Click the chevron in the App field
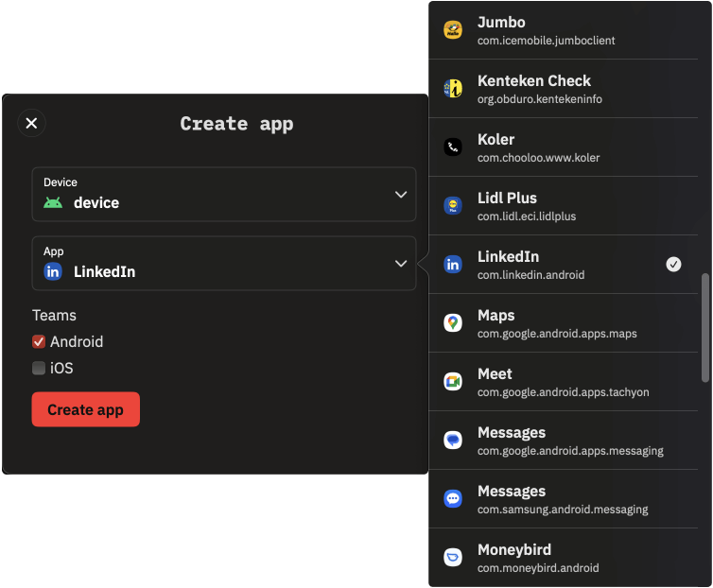The width and height of the screenshot is (713, 588). click(x=401, y=264)
